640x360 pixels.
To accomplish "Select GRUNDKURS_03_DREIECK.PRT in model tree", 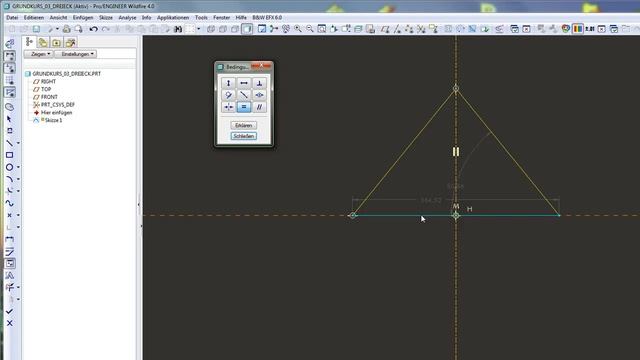I will [x=67, y=74].
